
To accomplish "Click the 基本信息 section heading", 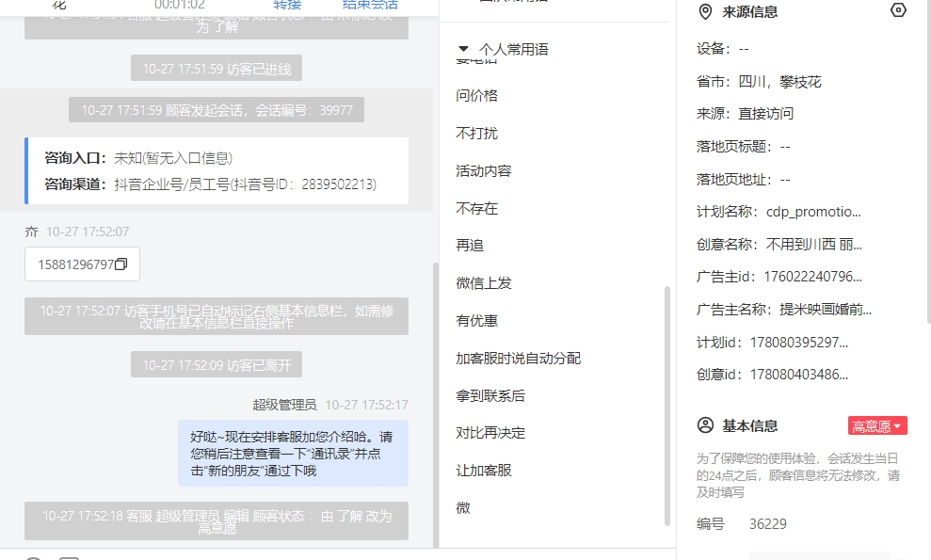I will coord(750,425).
